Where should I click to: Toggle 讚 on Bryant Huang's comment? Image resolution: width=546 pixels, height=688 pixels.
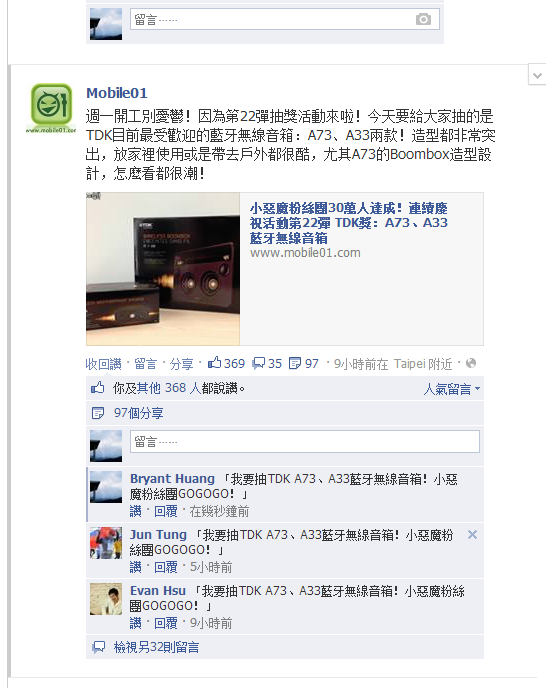[x=136, y=511]
